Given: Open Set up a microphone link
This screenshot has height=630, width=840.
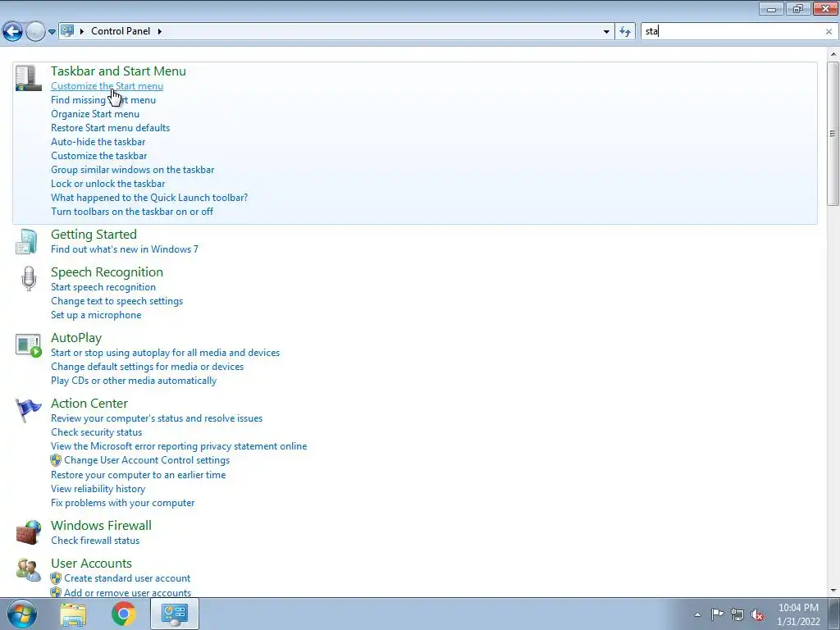Looking at the screenshot, I should coord(96,315).
